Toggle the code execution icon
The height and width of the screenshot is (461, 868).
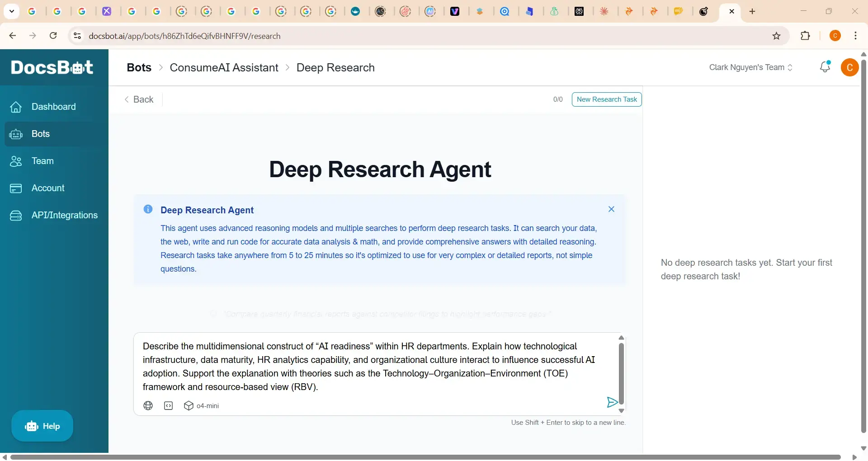(x=169, y=406)
